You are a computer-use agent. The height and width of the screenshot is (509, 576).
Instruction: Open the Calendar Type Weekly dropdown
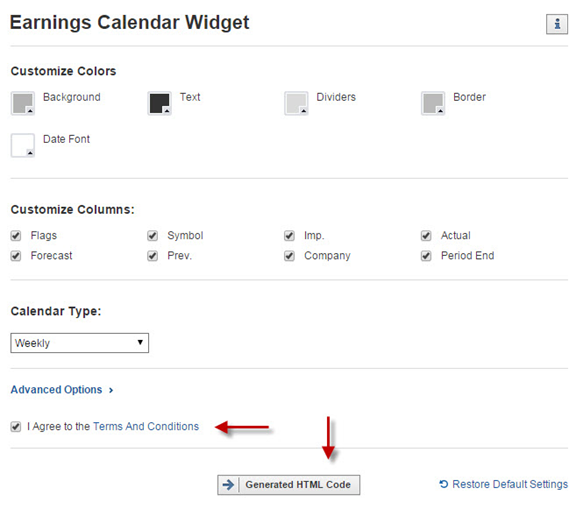[80, 343]
